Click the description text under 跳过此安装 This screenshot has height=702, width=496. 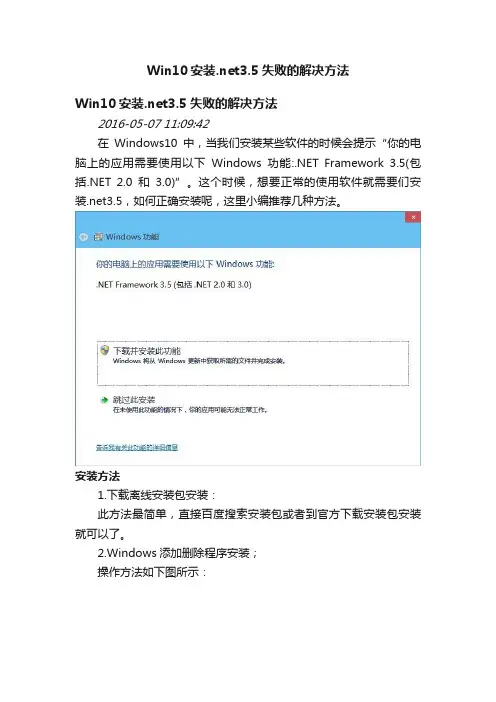190,410
